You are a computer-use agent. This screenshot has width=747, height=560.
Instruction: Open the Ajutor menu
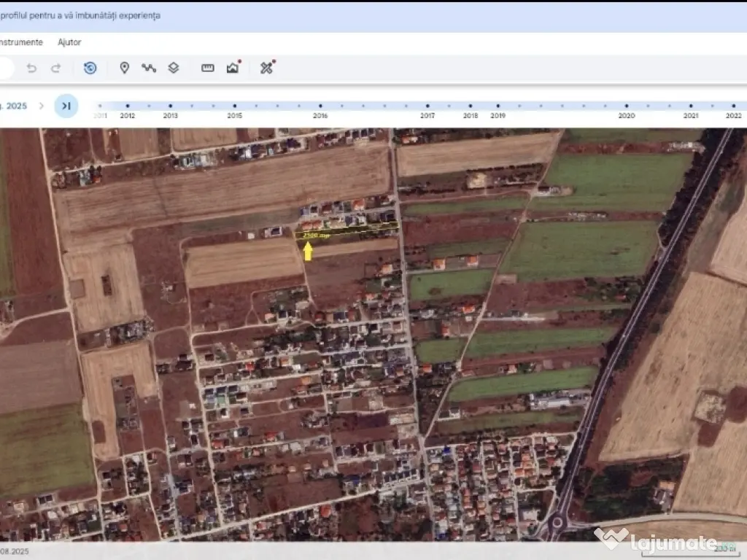[x=69, y=42]
